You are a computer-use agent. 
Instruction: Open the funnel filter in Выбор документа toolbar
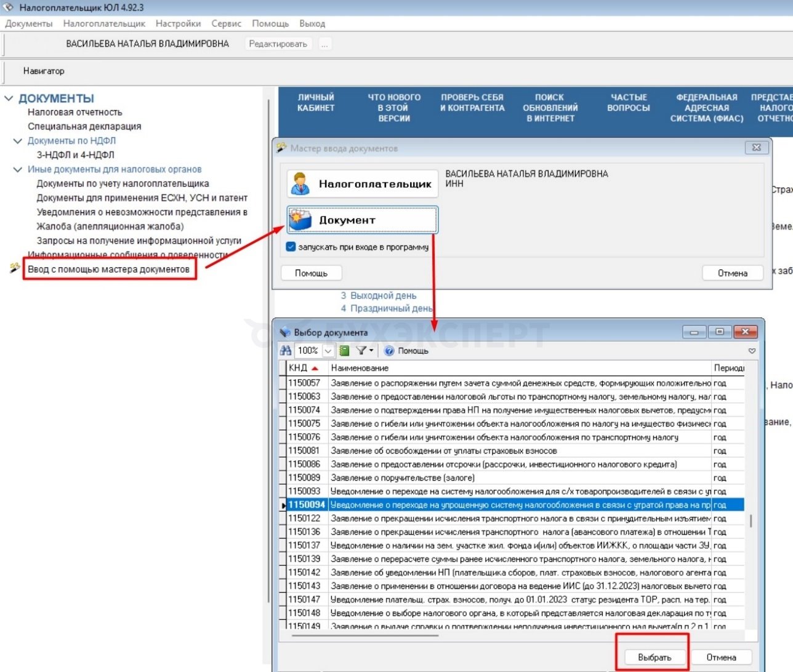click(x=364, y=350)
